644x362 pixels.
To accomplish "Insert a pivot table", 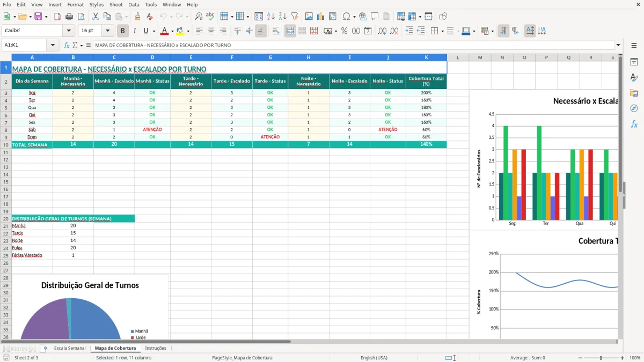I will click(332, 17).
